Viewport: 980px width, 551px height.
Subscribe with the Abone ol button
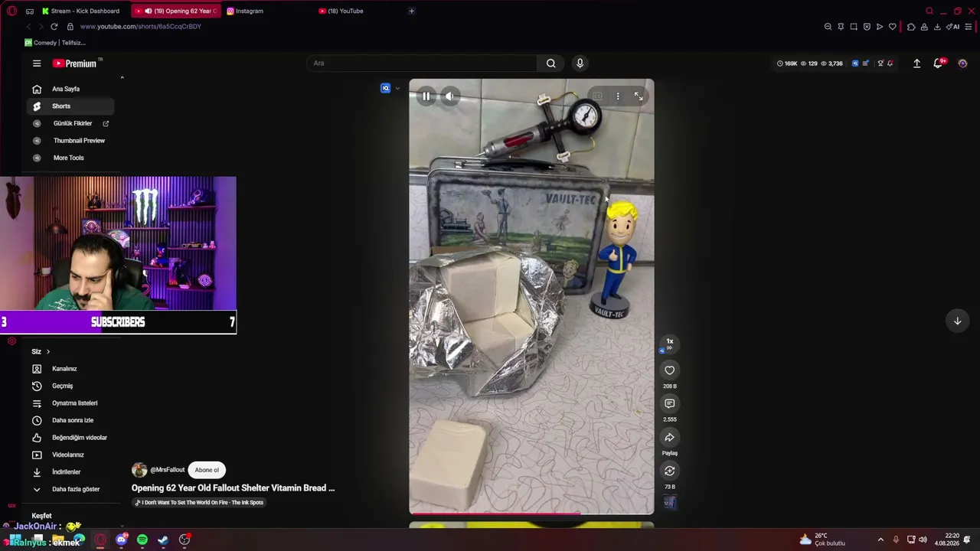(x=207, y=470)
